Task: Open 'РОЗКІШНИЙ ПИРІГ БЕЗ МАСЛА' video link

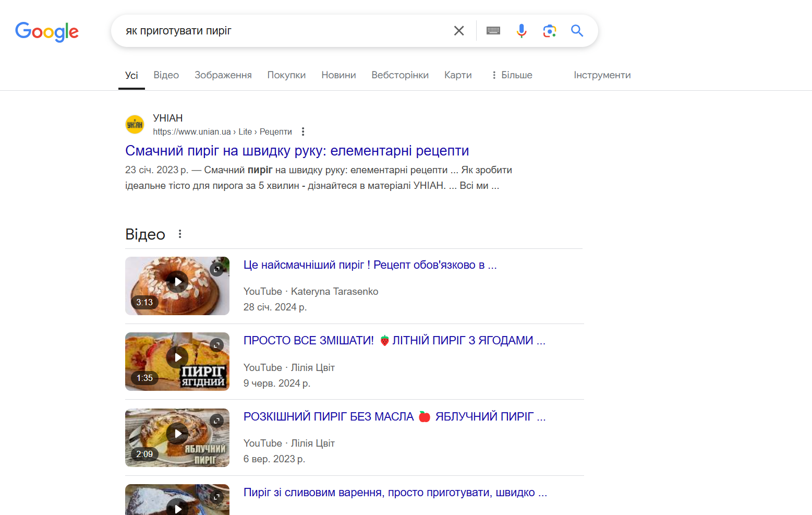Action: point(395,416)
